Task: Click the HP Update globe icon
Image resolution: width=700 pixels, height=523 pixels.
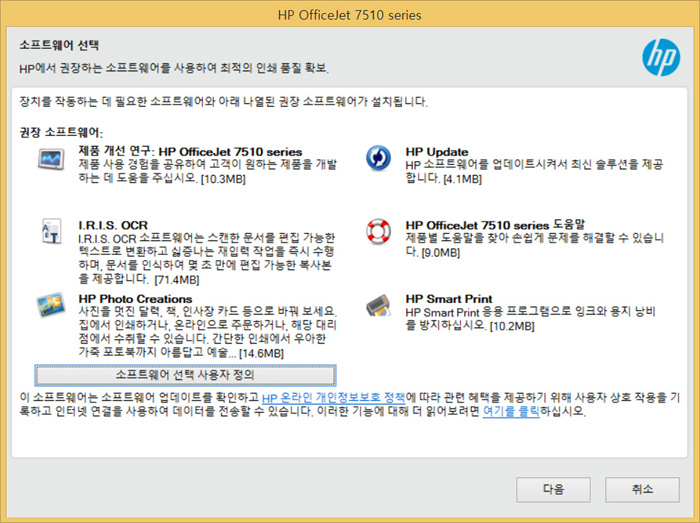Action: click(x=378, y=159)
